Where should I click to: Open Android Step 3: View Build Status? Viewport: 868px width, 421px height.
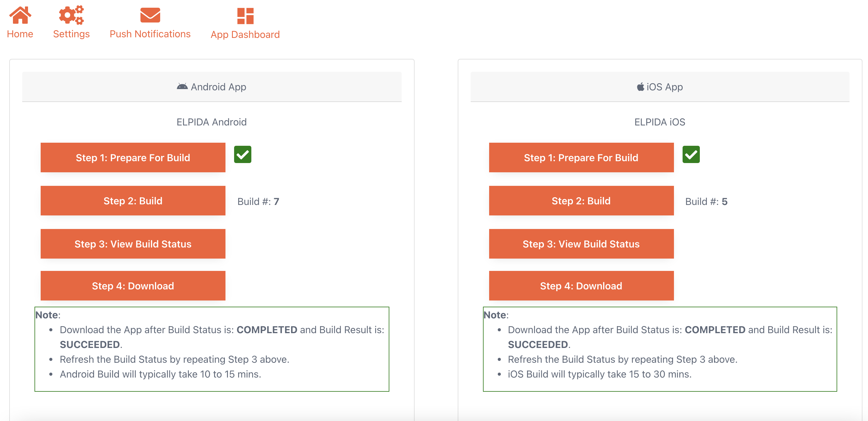pyautogui.click(x=133, y=244)
